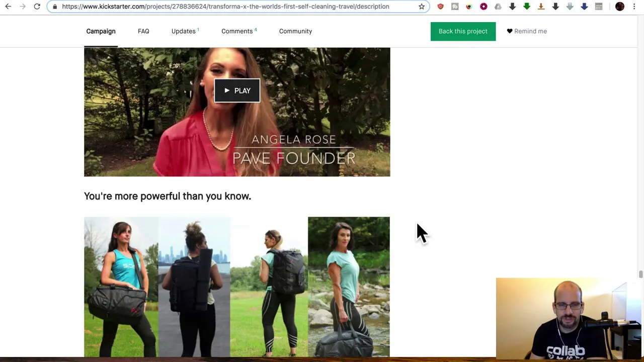Click the Back this project button

tap(463, 31)
